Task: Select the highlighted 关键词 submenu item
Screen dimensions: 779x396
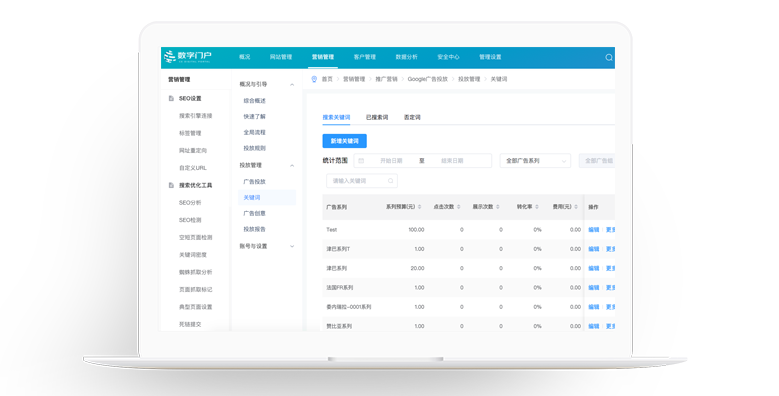Action: click(267, 197)
